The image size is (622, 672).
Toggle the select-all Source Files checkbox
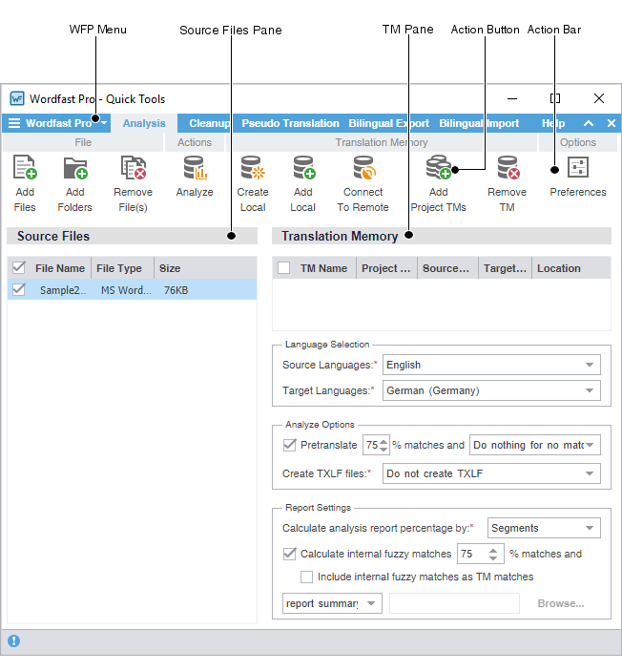19,268
